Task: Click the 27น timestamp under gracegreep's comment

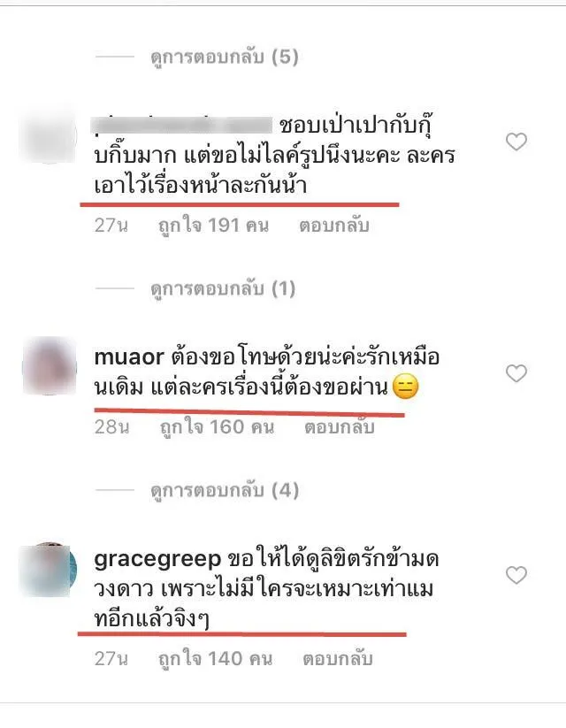Action: tap(111, 659)
